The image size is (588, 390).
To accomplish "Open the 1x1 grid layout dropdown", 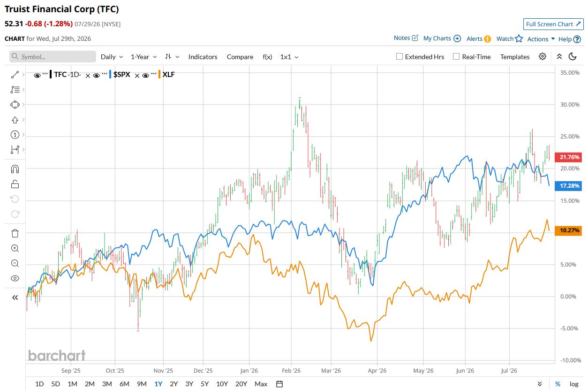I will 289,57.
